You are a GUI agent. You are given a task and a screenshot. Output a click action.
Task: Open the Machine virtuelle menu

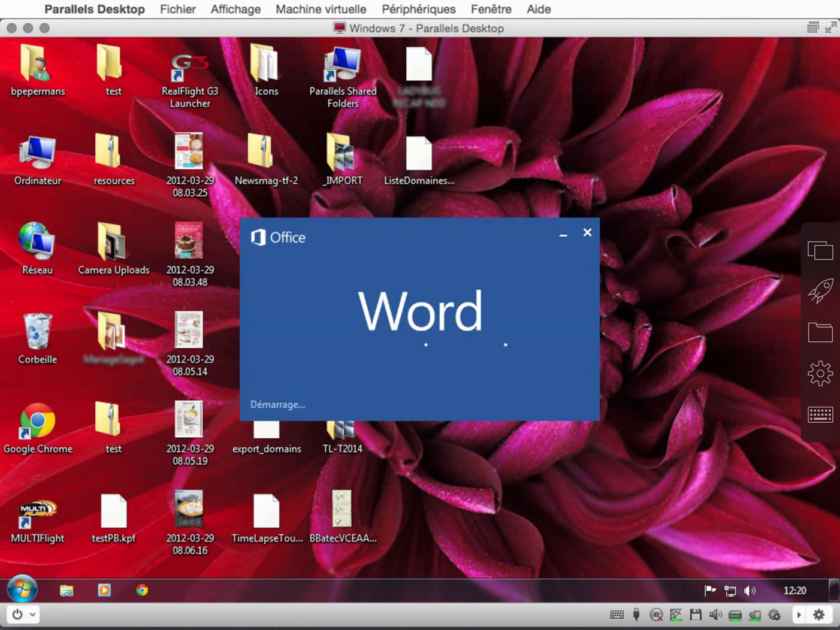pyautogui.click(x=321, y=9)
